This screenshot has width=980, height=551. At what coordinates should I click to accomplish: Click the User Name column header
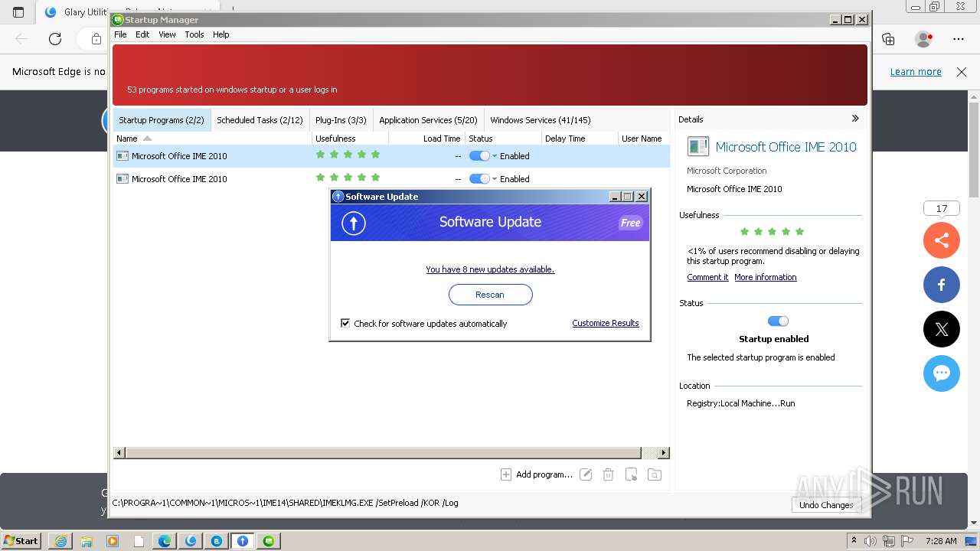[x=643, y=139]
